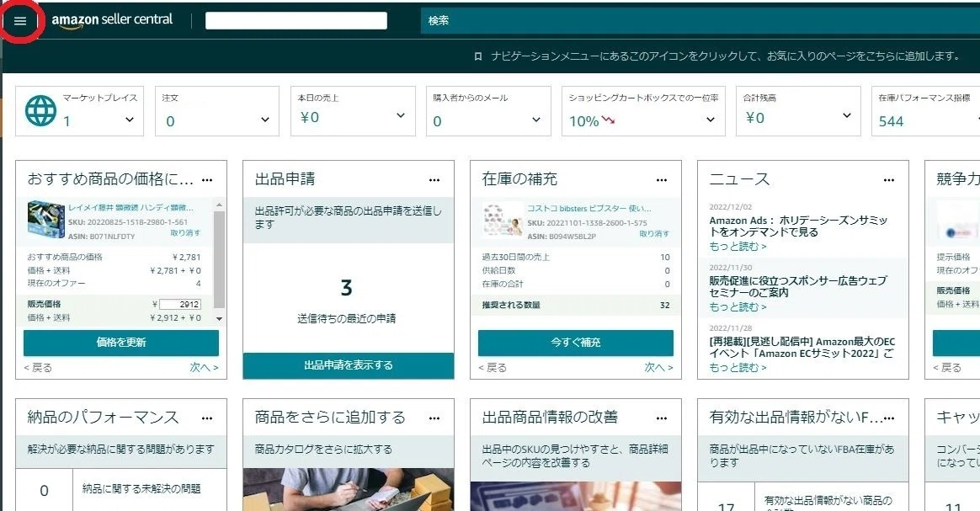980x511 pixels.
Task: Click the scrollbar up arrow in price card
Action: pos(219,205)
